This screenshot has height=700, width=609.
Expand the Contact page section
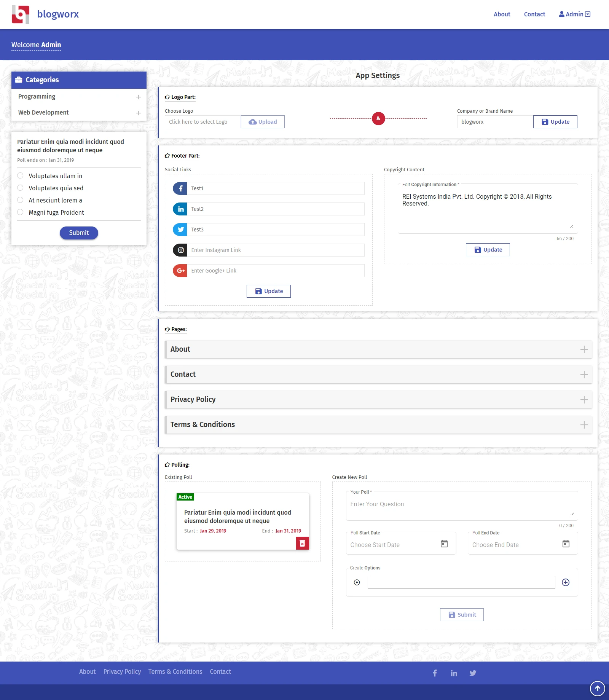[x=584, y=375]
